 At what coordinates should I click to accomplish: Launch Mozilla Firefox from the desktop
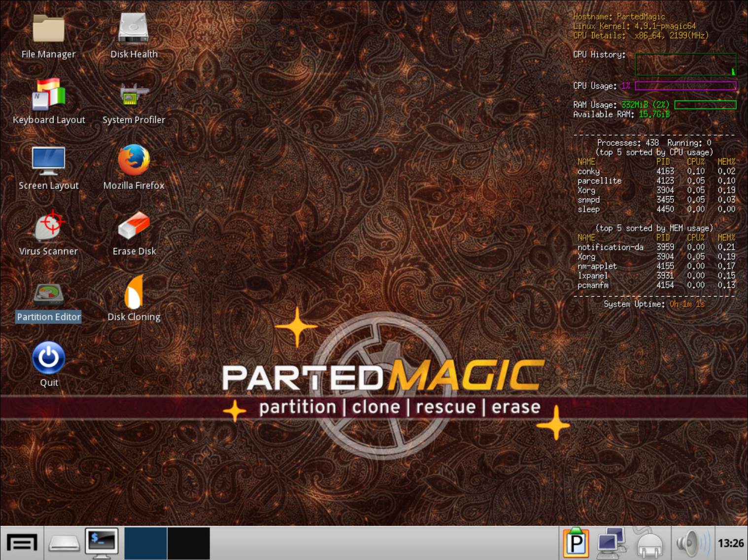pos(134,161)
